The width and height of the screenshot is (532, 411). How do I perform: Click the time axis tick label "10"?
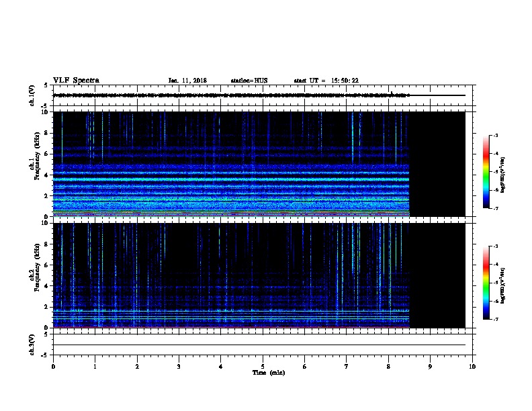[x=472, y=367]
